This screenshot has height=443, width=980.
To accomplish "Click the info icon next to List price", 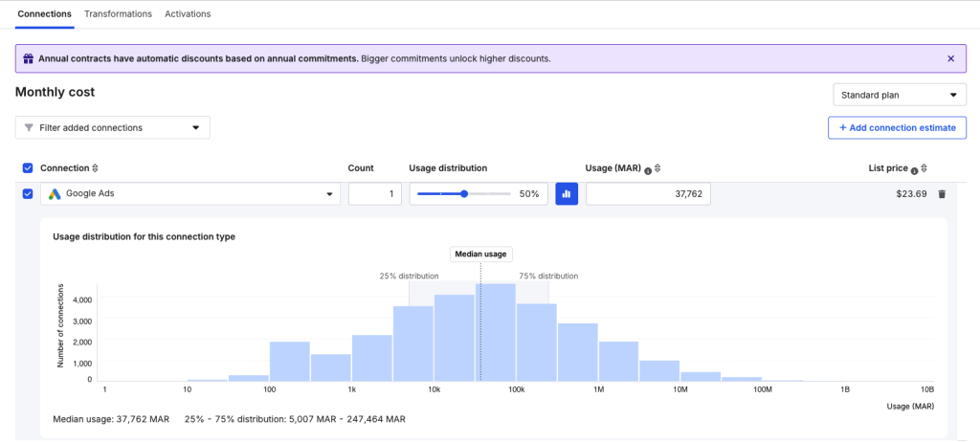I will (x=914, y=170).
